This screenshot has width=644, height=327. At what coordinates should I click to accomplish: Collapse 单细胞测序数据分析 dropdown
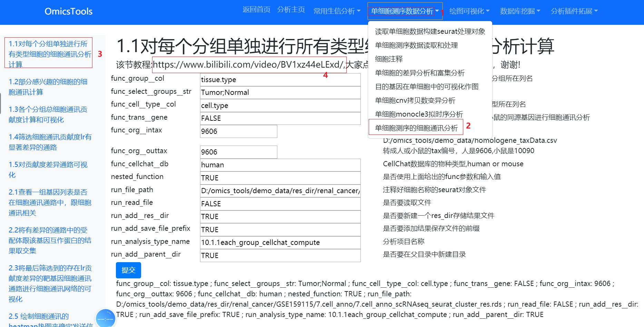coord(405,11)
